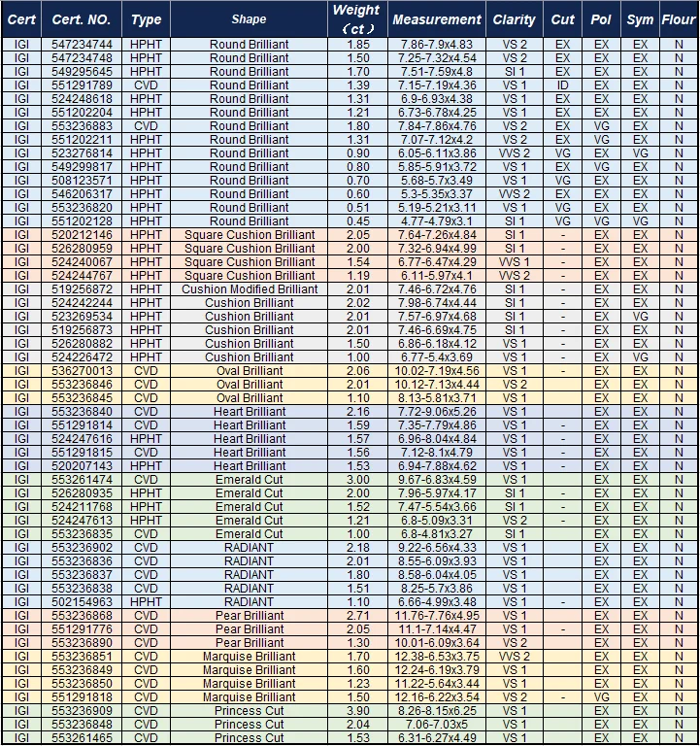Screen dimensions: 700x746
Task: Select cert number 536270013
Action: pos(82,371)
